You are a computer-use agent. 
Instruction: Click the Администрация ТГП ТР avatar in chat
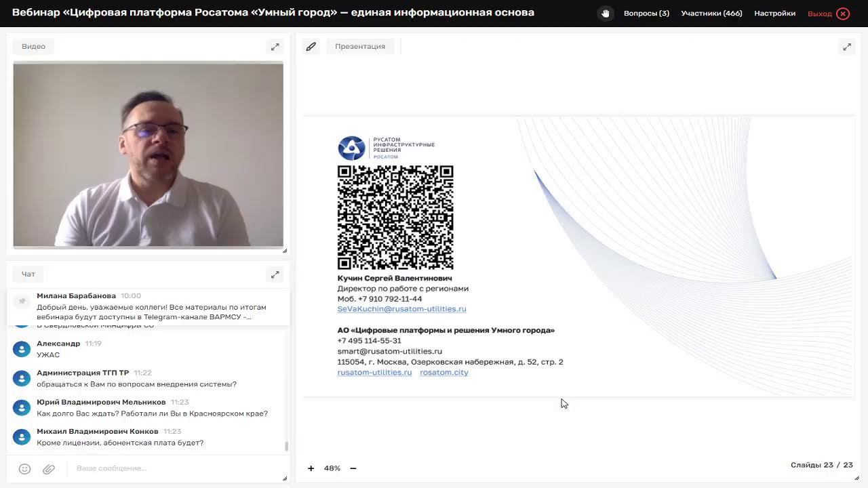(22, 378)
